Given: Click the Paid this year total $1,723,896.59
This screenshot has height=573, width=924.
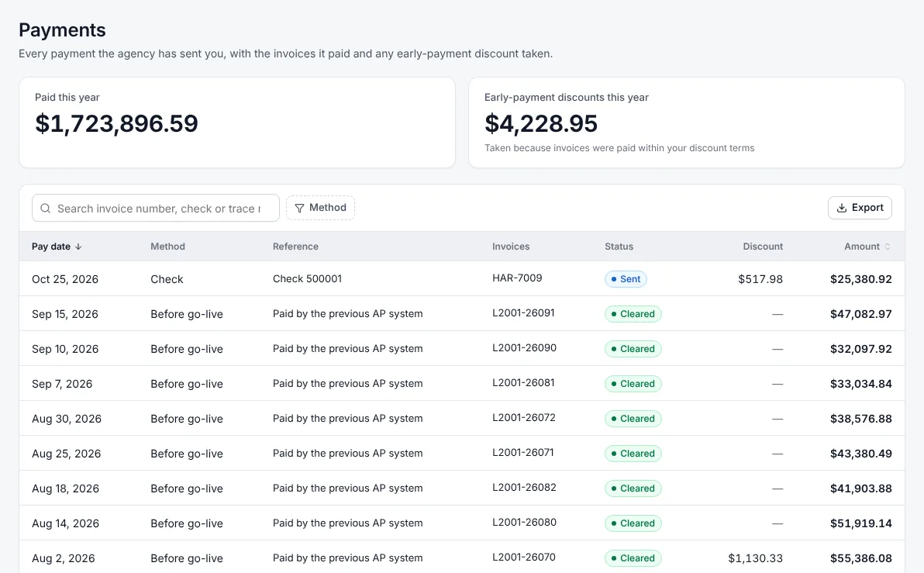Looking at the screenshot, I should click(117, 123).
